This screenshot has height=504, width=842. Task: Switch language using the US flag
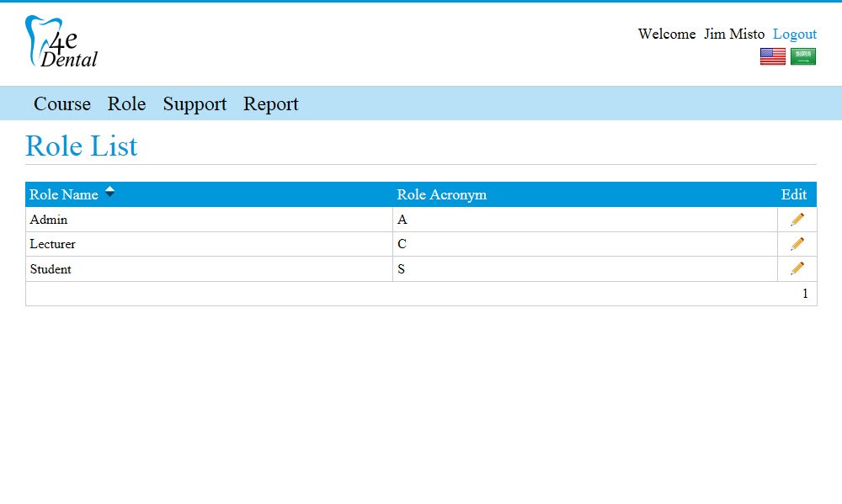tap(773, 56)
